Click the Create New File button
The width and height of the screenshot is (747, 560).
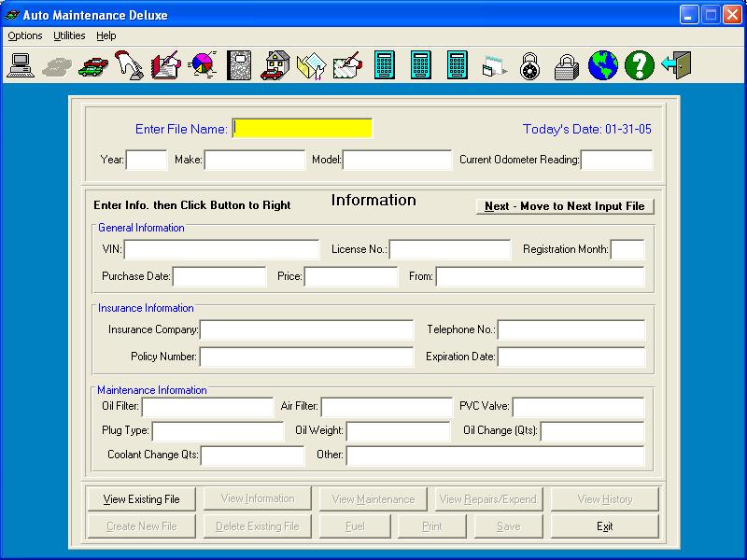click(x=142, y=526)
